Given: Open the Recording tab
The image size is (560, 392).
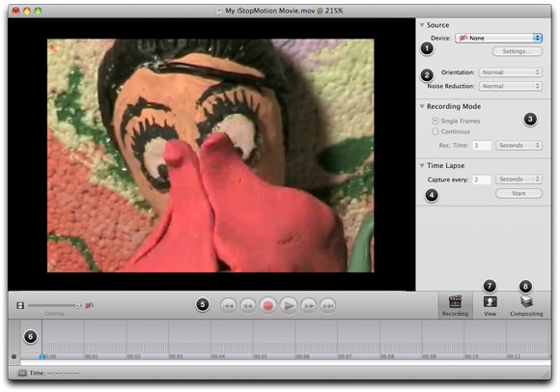Looking at the screenshot, I should 455,306.
